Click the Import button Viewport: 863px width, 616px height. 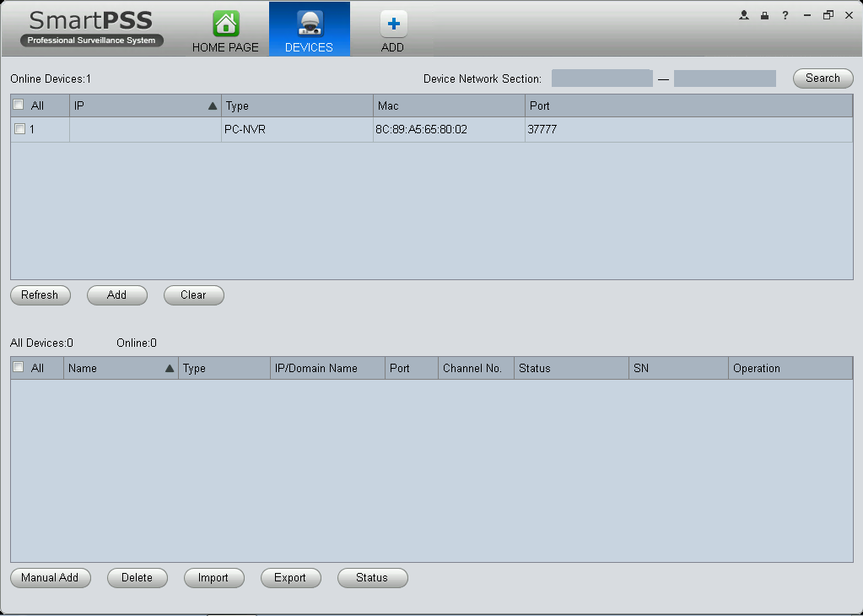[x=213, y=578]
